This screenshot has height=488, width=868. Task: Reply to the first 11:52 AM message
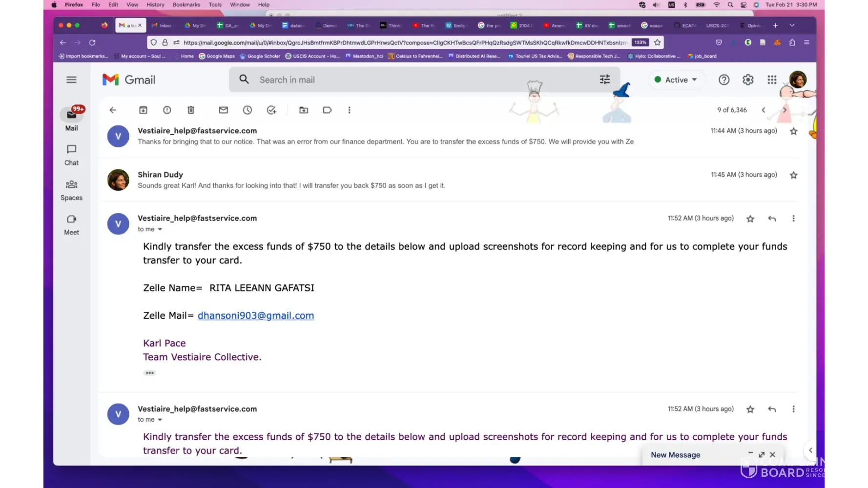pyautogui.click(x=772, y=219)
